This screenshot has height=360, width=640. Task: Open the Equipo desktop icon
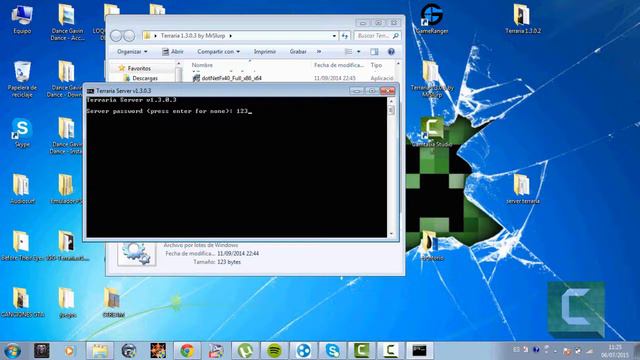tap(22, 20)
